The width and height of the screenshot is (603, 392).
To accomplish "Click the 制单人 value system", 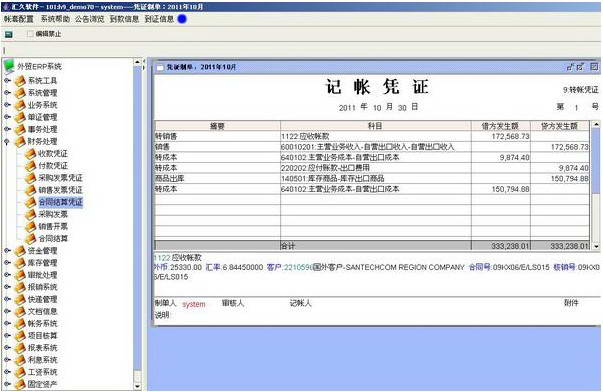I will (194, 305).
